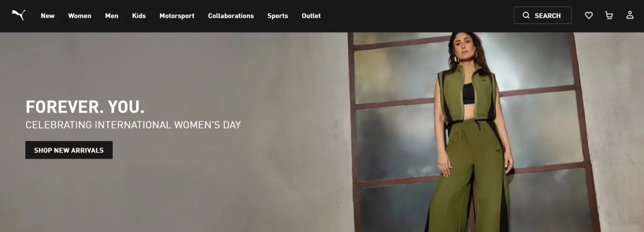
Task: Go to Collaborations in top navigation
Action: 231,16
